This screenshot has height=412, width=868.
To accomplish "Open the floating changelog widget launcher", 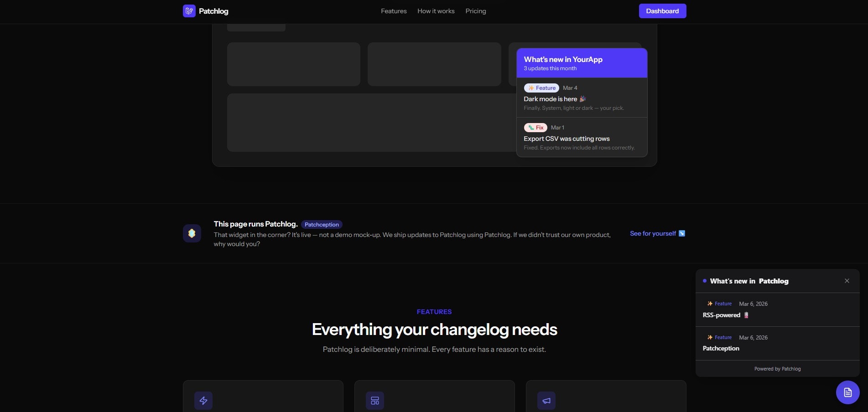I will (x=847, y=392).
